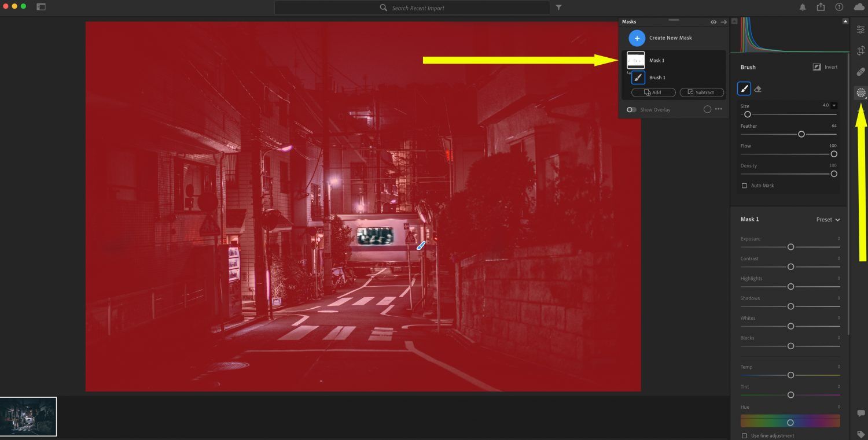The width and height of the screenshot is (868, 440).
Task: Check Use fine adjustment box
Action: tap(744, 435)
